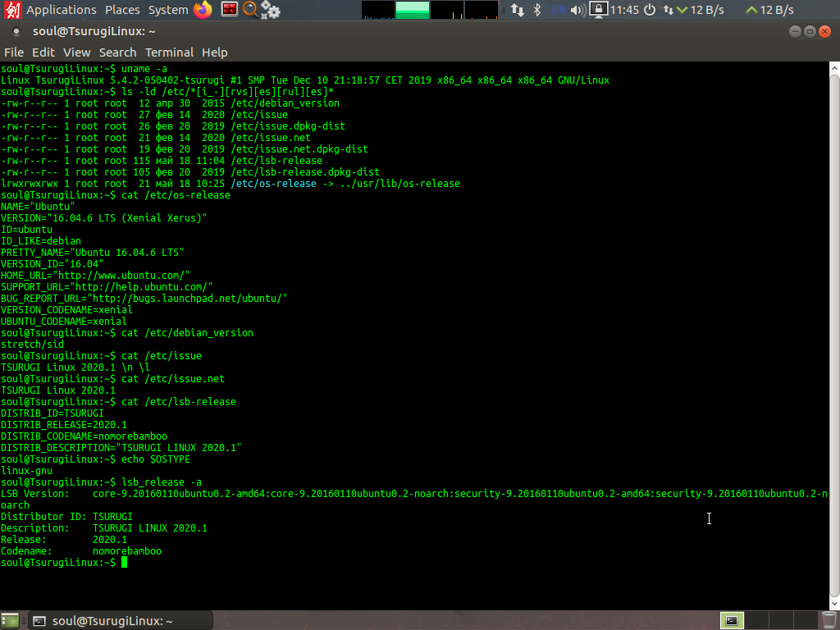840x630 pixels.
Task: Open the Applications menu
Action: [61, 10]
